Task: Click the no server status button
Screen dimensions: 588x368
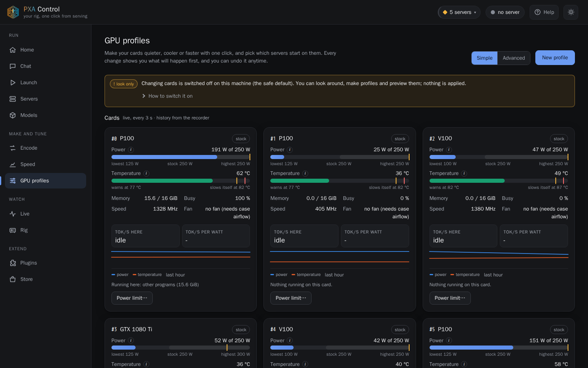Action: (x=505, y=12)
